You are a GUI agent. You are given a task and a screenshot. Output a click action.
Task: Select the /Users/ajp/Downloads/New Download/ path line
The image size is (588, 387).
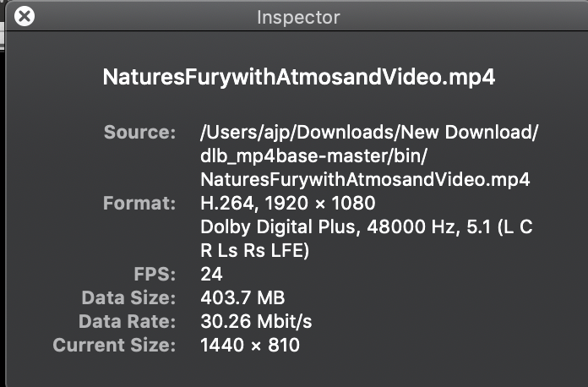coord(369,133)
